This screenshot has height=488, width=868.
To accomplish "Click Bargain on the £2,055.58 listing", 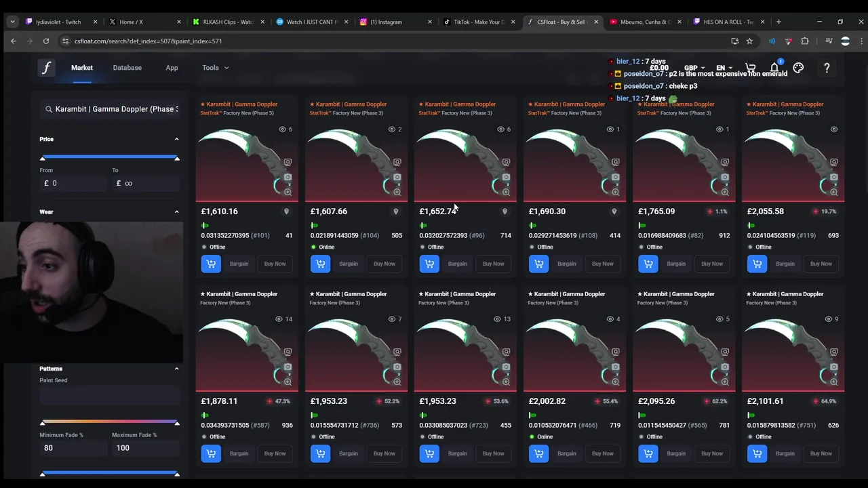I will click(x=785, y=264).
